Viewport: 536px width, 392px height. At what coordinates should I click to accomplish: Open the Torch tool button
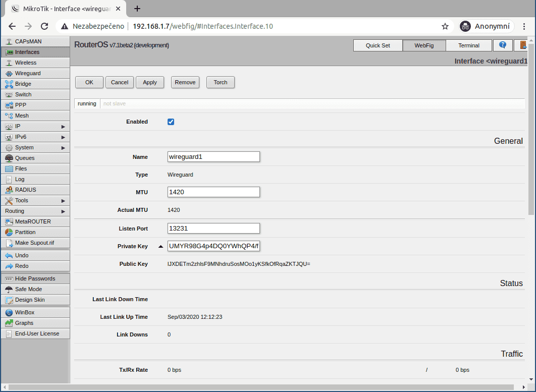pos(221,82)
